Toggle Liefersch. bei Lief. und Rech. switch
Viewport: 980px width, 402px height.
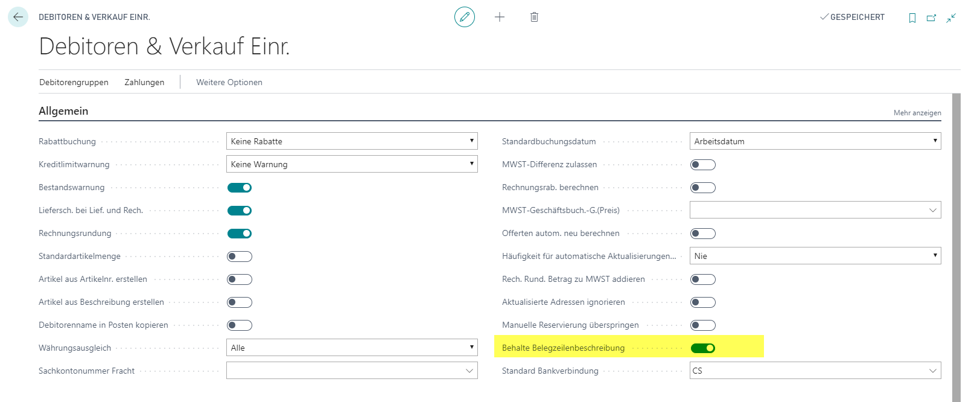240,211
